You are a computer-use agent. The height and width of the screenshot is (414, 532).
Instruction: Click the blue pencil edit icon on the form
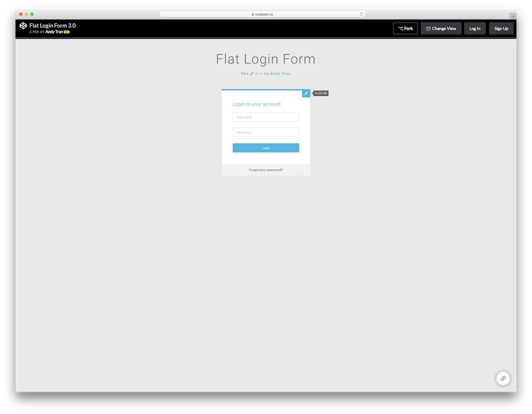[x=306, y=93]
